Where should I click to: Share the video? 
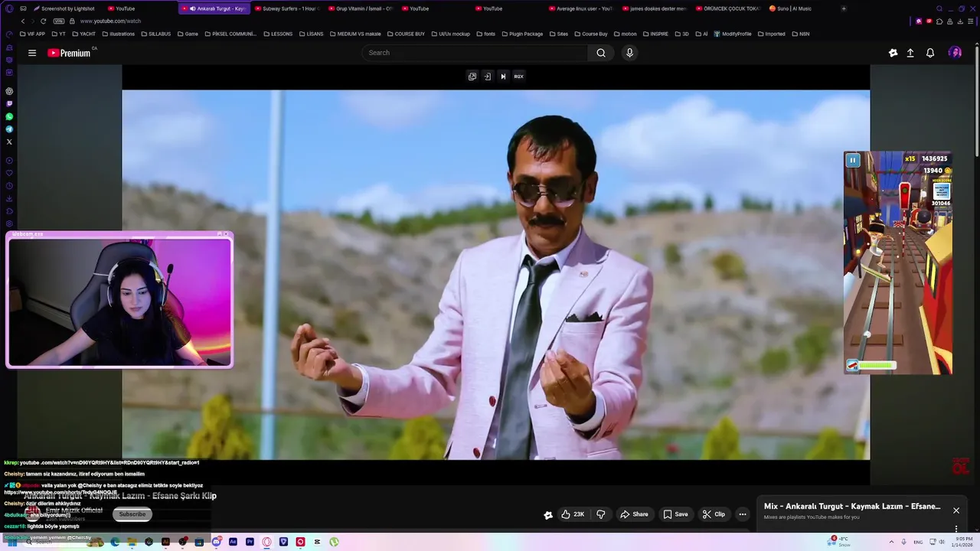634,514
